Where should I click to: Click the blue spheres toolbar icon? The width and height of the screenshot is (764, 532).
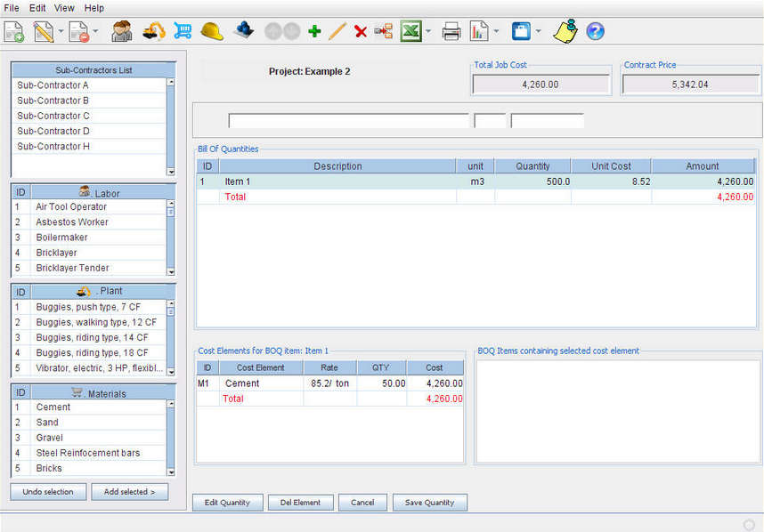[x=243, y=30]
